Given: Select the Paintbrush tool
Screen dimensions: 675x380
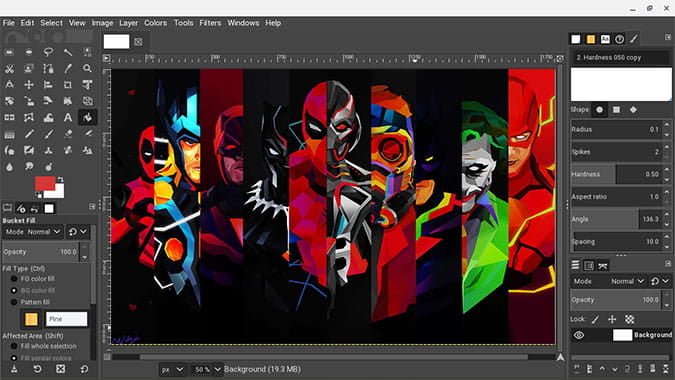Looking at the screenshot, I should 48,134.
